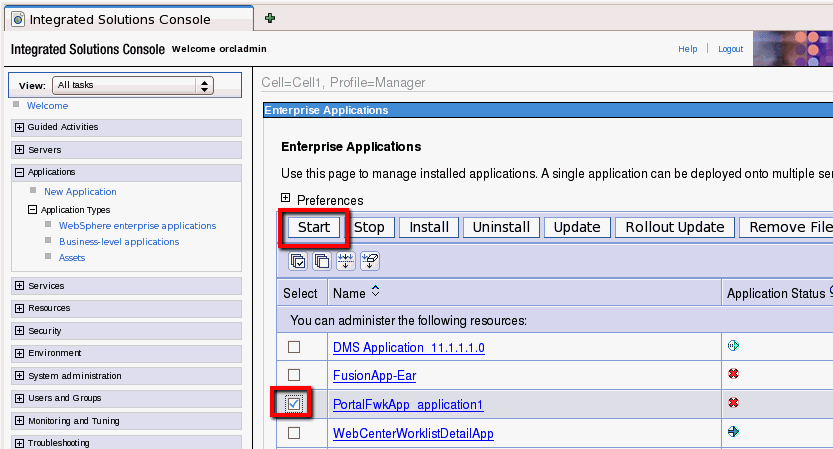
Task: Click the Cell=Cell1, Profile=Manager text
Action: 343,83
